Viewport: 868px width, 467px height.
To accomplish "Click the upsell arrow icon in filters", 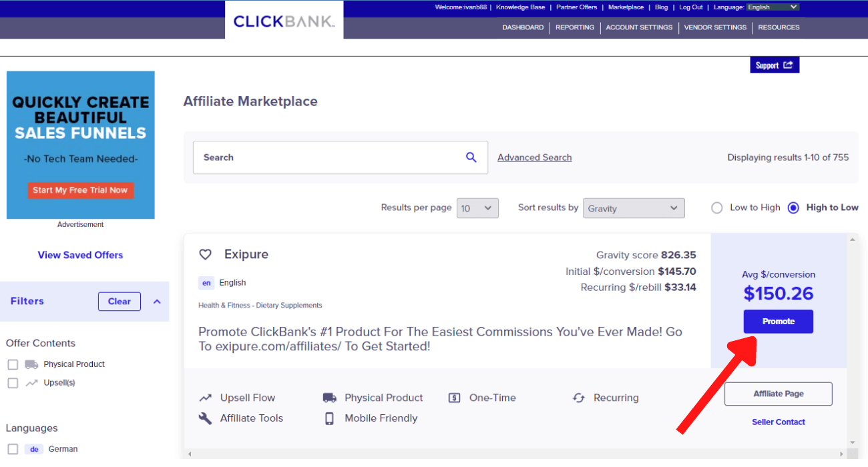I will (x=31, y=383).
